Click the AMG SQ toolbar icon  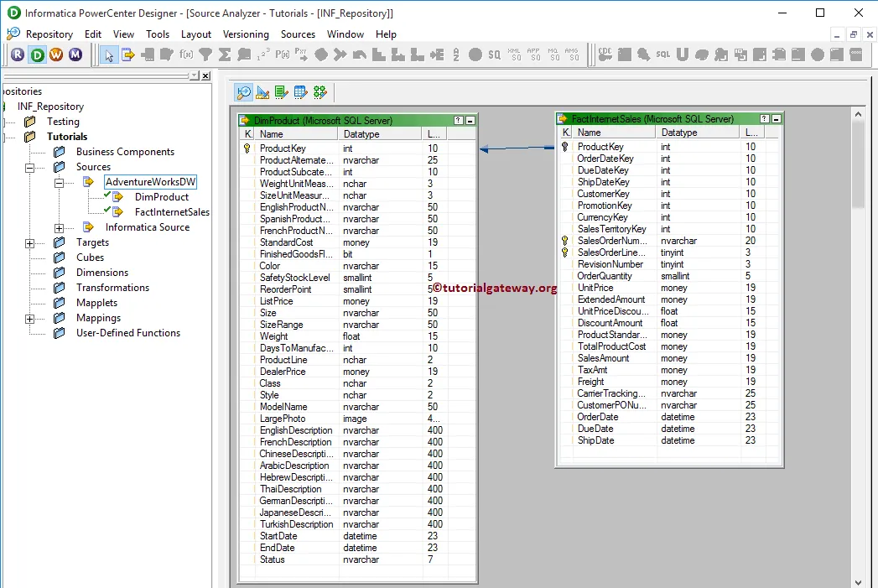[572, 55]
